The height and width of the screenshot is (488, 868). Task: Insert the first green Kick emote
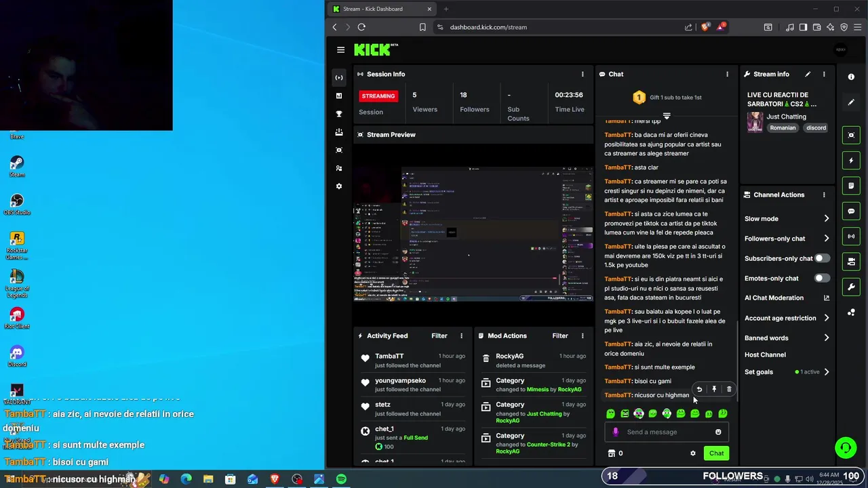click(x=610, y=413)
